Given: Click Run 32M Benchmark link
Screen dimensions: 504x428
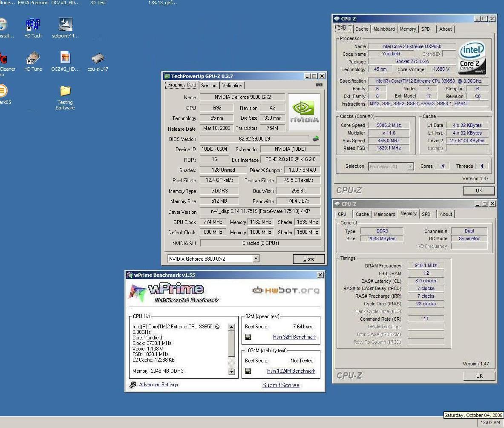Looking at the screenshot, I should pos(294,337).
